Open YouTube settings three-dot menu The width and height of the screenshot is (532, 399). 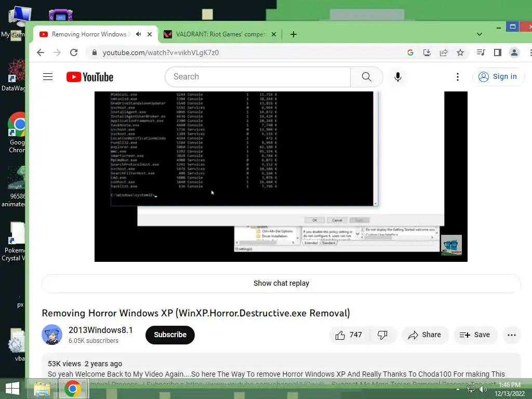[457, 77]
